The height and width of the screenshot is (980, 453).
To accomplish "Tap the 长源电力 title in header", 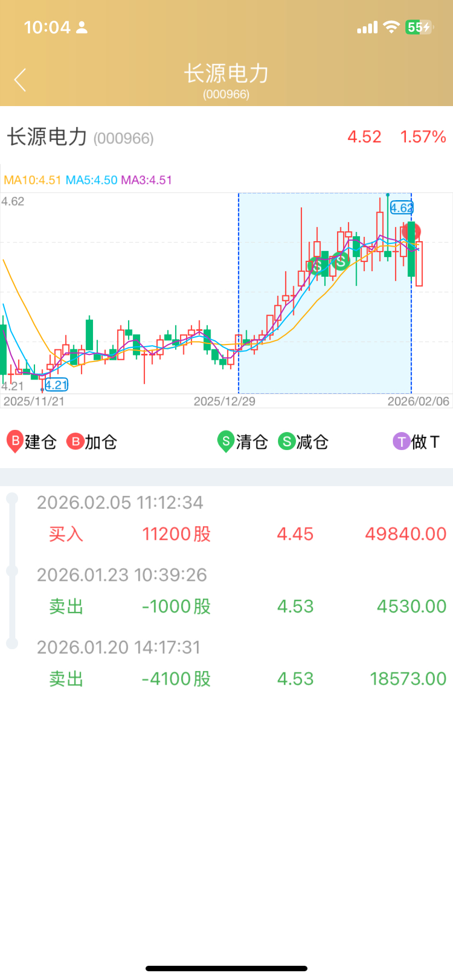I will pyautogui.click(x=226, y=74).
